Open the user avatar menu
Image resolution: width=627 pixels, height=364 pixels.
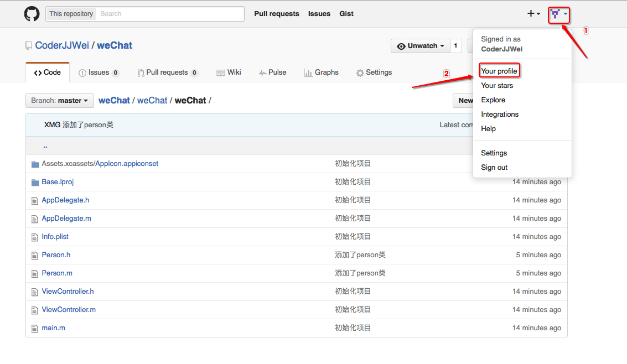pyautogui.click(x=558, y=15)
